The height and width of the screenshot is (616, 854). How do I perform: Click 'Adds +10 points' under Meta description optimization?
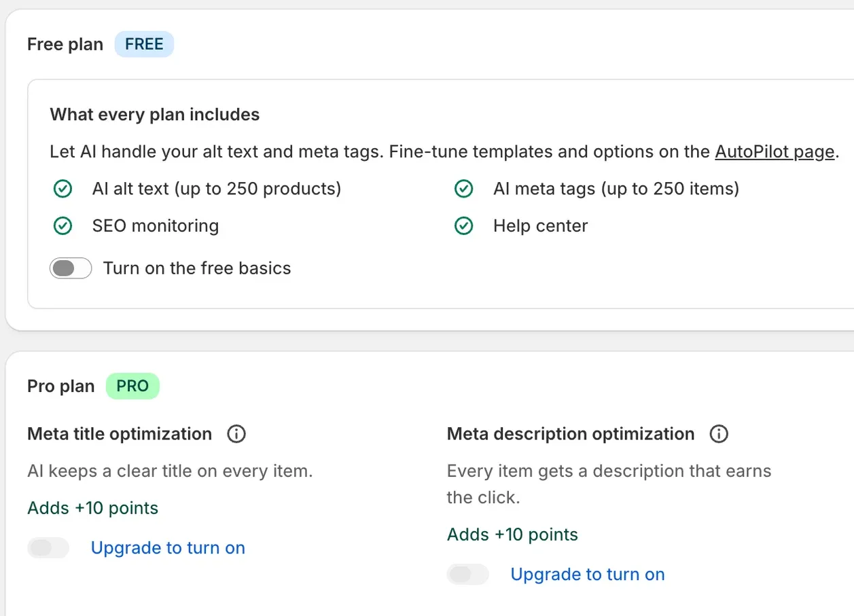pos(512,535)
